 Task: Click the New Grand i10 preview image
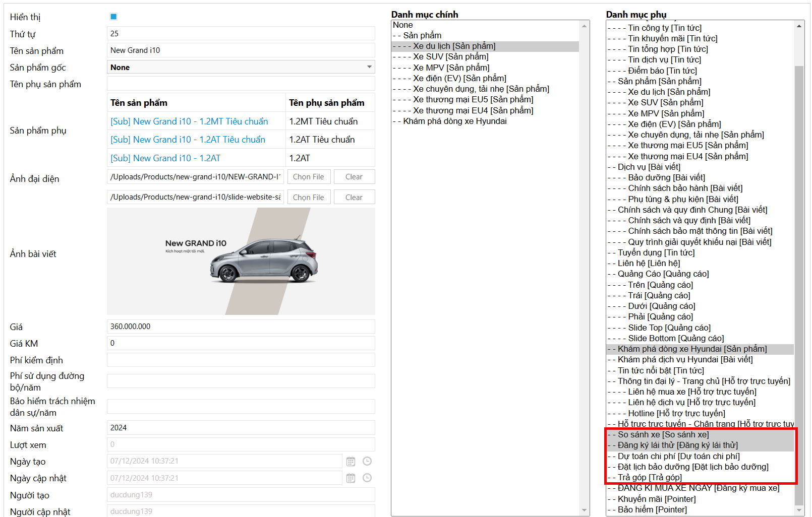pos(241,261)
